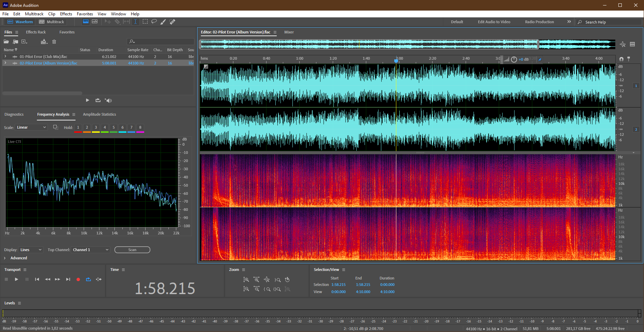
Task: Click the Zoom Out Full icon
Action: [267, 279]
